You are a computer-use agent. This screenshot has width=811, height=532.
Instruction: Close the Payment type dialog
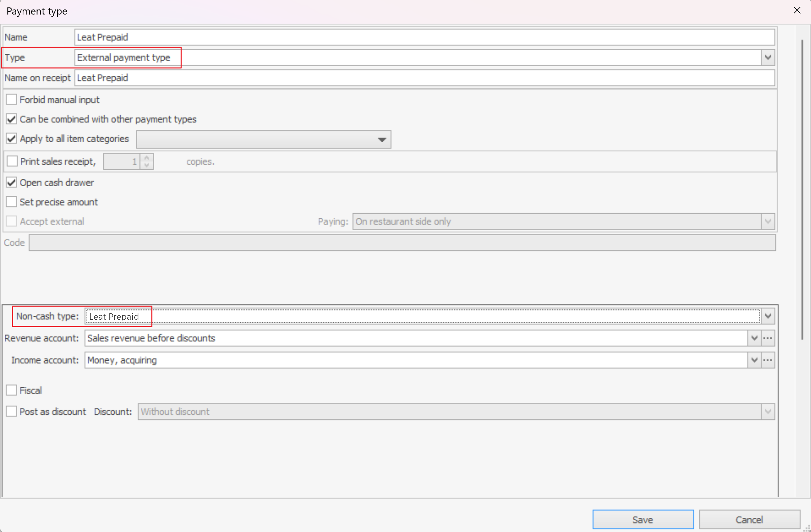coord(797,10)
